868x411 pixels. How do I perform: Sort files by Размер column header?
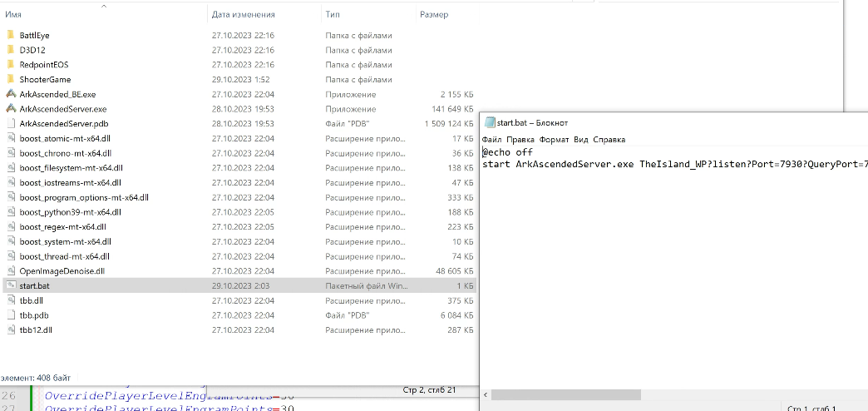pyautogui.click(x=434, y=14)
